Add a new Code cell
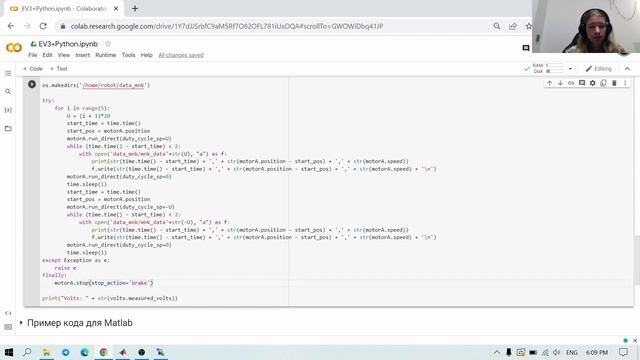640x360 pixels. point(33,69)
